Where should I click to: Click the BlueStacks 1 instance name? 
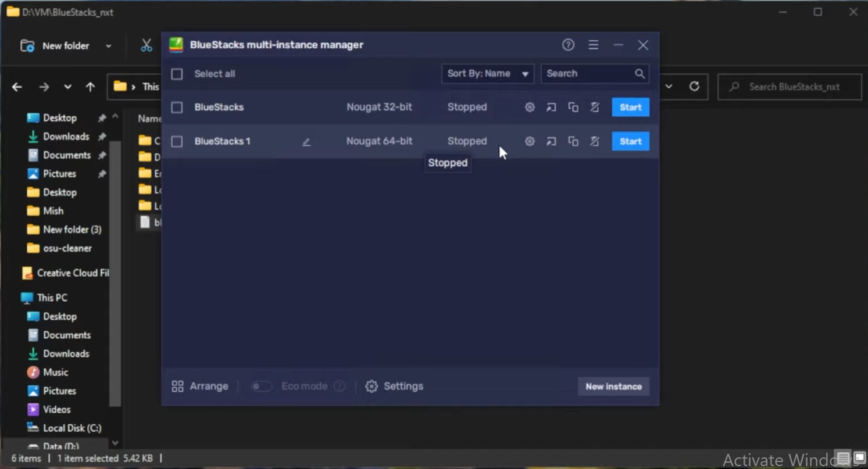pyautogui.click(x=222, y=141)
